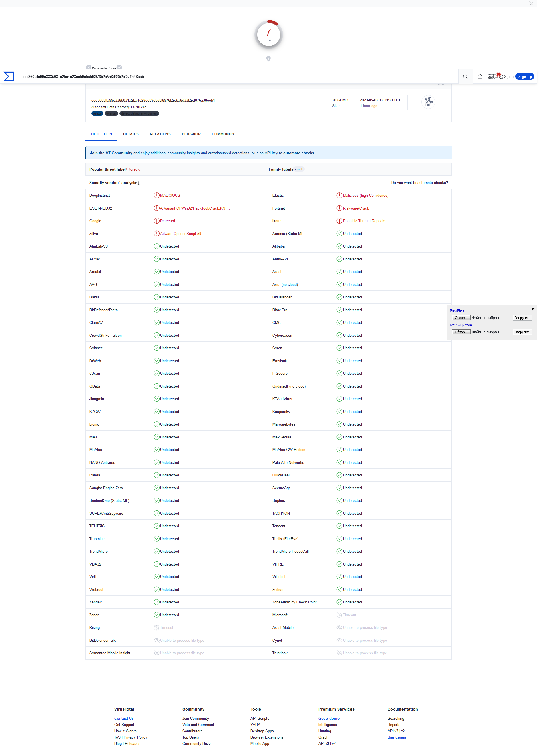Vote harmless with checkmark beside Community Score
The image size is (542, 756).
(x=119, y=67)
